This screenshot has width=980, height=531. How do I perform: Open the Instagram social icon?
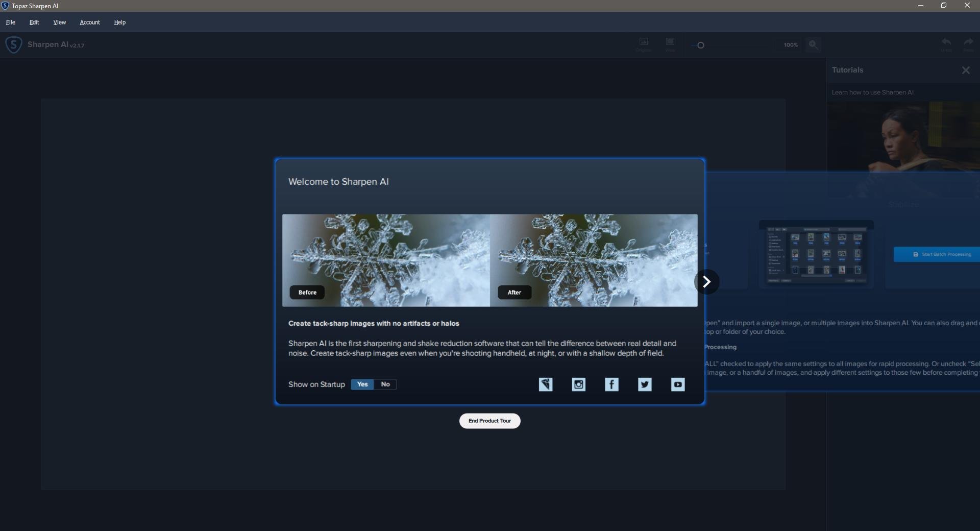click(578, 384)
